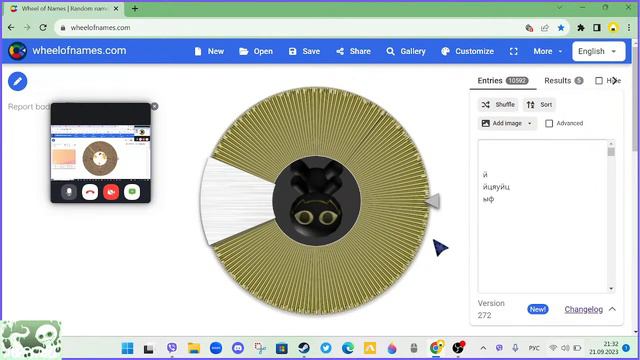
Task: Open Viber from the taskbar
Action: [x=172, y=348]
